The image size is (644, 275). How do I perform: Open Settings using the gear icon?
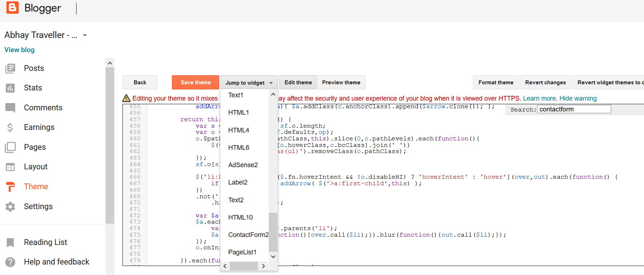coord(10,207)
